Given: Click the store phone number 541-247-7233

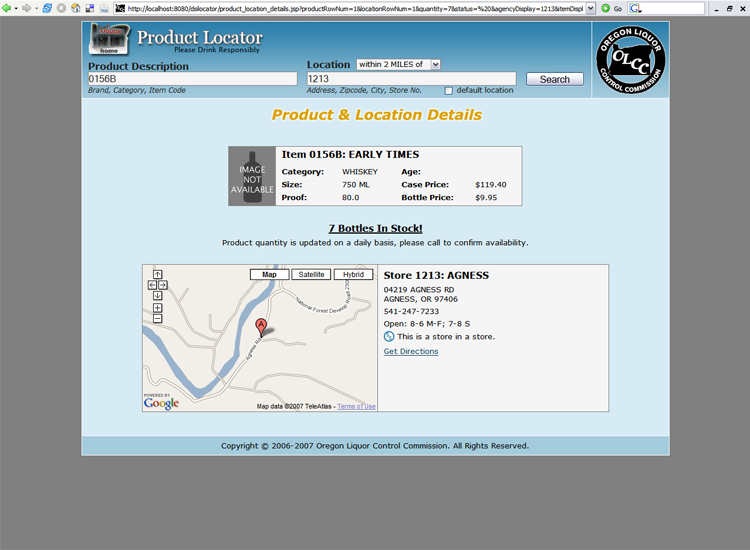Looking at the screenshot, I should [411, 311].
